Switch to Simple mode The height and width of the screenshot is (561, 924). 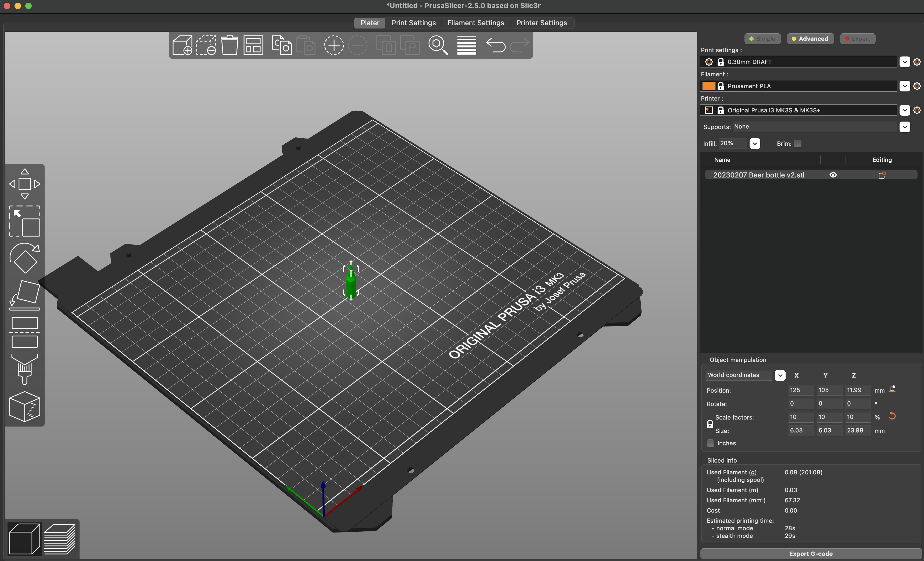(x=762, y=39)
